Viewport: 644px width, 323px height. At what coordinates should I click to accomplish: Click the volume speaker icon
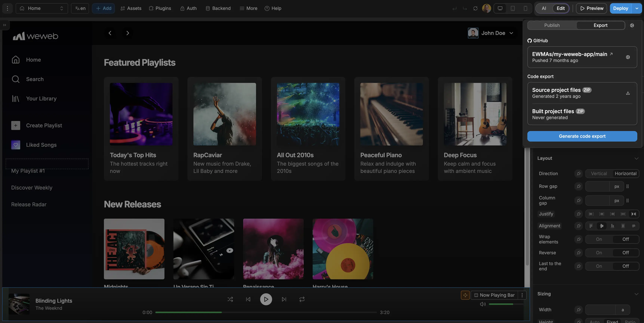[x=483, y=304]
